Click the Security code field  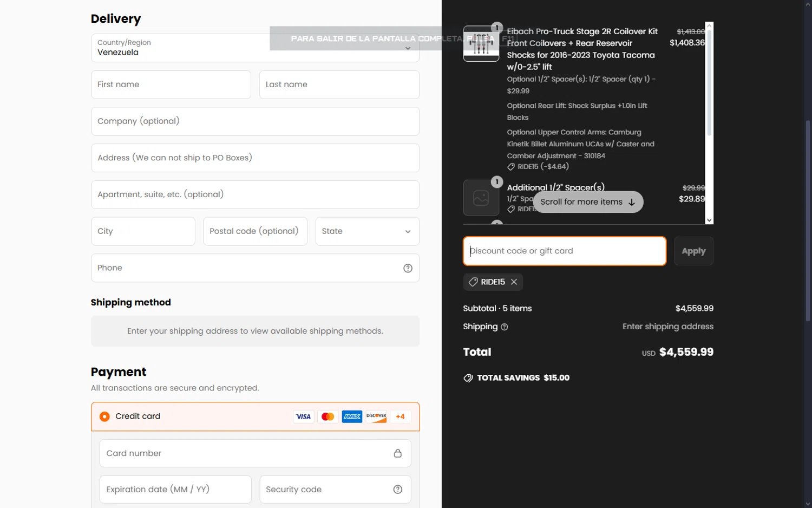point(335,490)
